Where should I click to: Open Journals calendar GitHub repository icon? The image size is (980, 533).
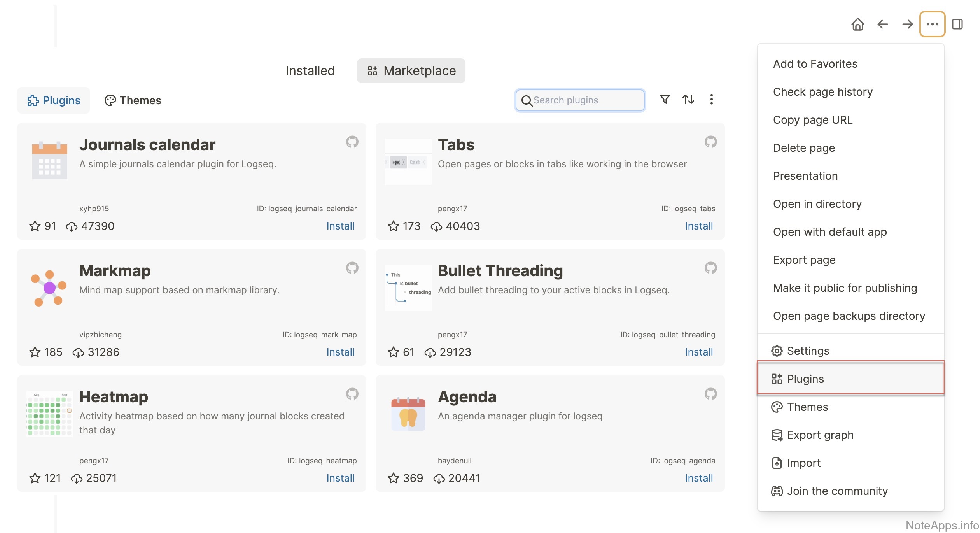point(352,142)
